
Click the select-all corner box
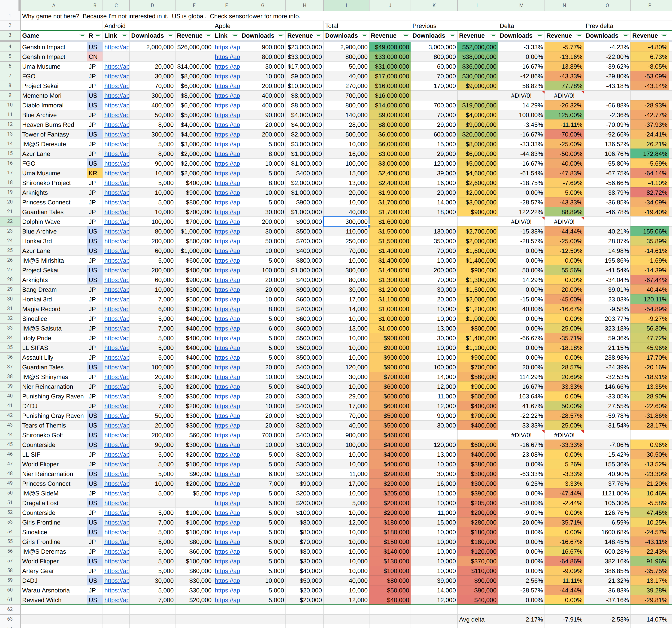click(x=10, y=5)
